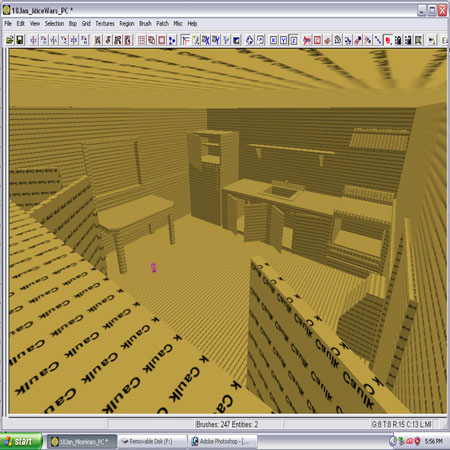The height and width of the screenshot is (450, 450).
Task: Click the Y-axis flip icon
Action: click(x=54, y=40)
